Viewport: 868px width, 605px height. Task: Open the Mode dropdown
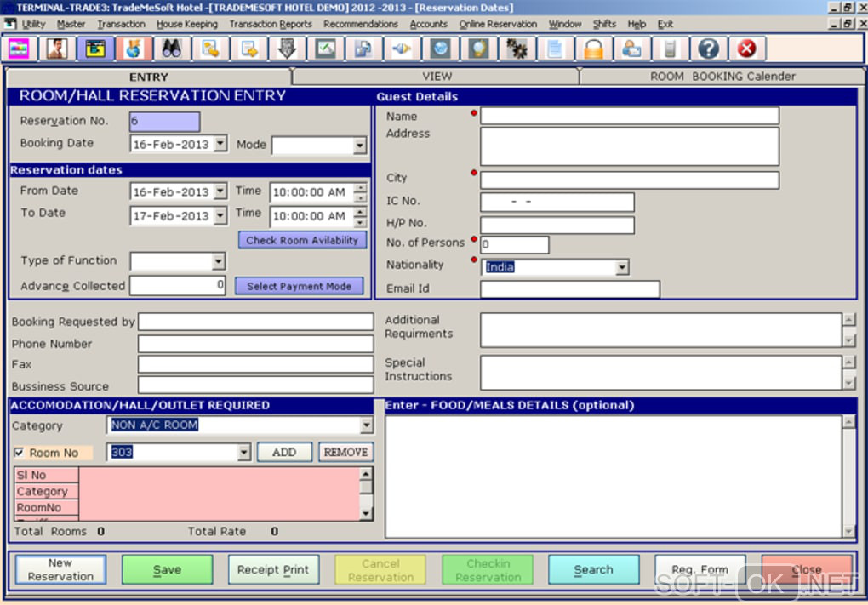click(x=360, y=146)
